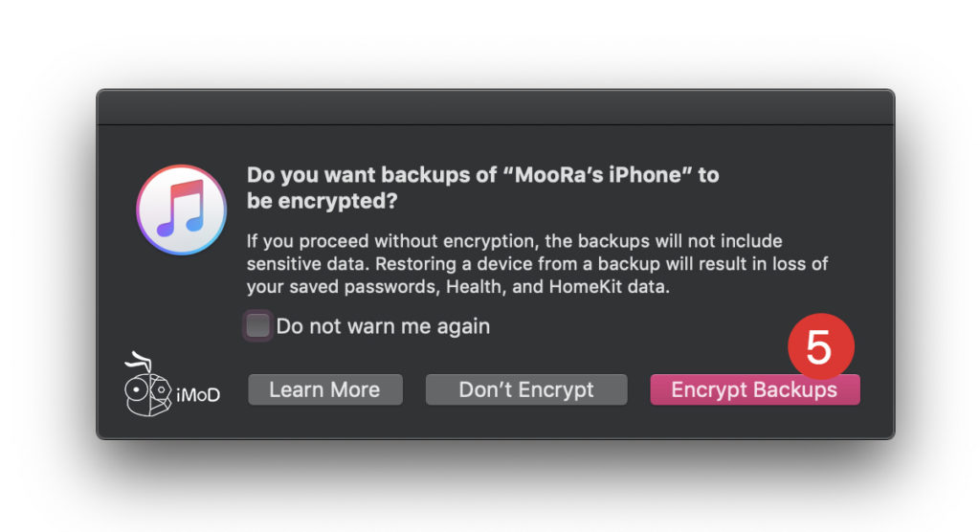The height and width of the screenshot is (532, 980).
Task: Open Learn More about backup encryption
Action: pyautogui.click(x=324, y=389)
